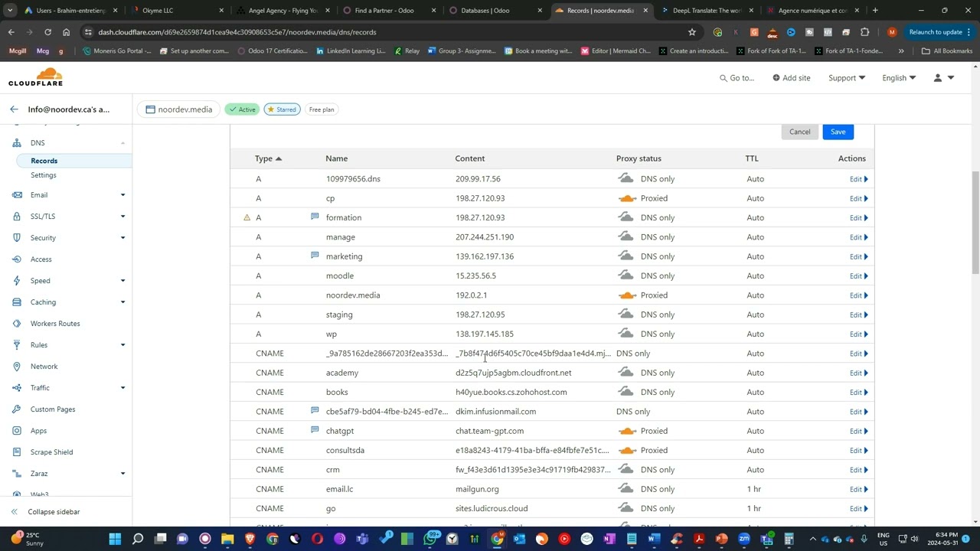Click the SSL/TLS lock icon

[x=17, y=217]
